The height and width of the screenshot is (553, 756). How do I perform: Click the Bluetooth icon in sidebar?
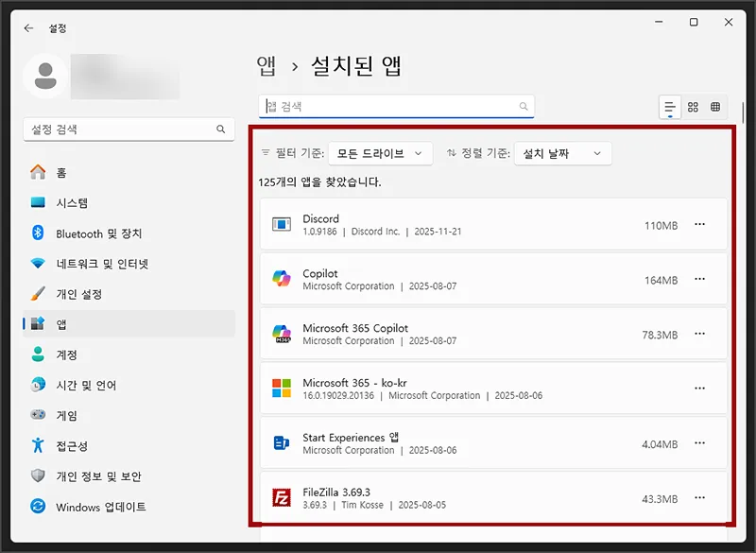click(x=38, y=233)
